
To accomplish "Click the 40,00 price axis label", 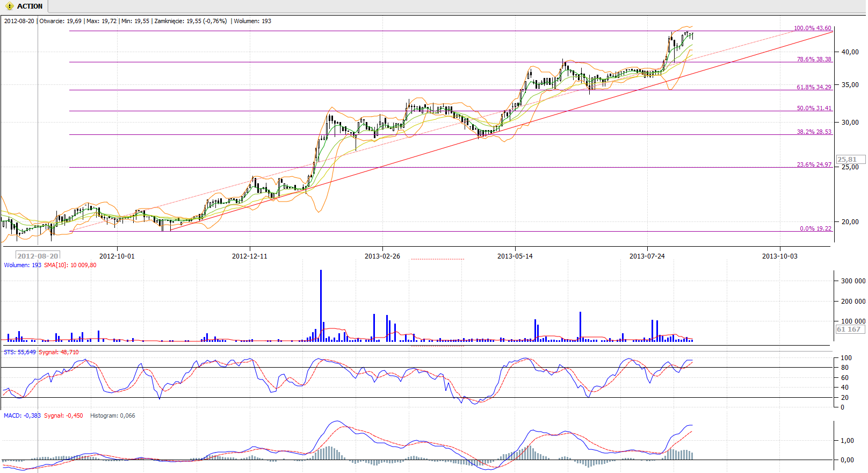I will [x=850, y=52].
